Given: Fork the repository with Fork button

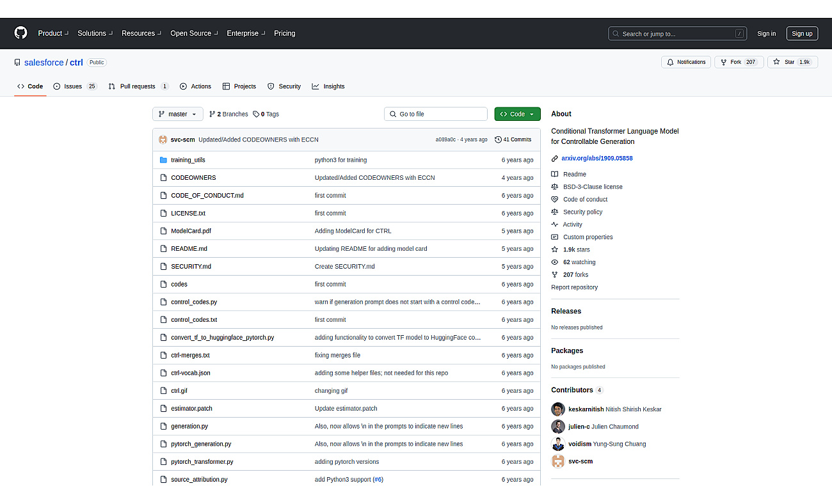Looking at the screenshot, I should tap(739, 62).
